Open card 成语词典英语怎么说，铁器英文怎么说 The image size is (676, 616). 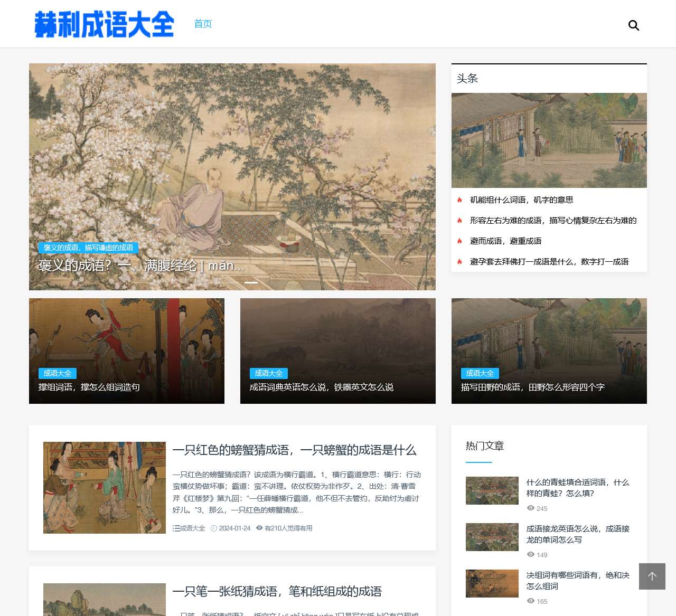pyautogui.click(x=322, y=387)
